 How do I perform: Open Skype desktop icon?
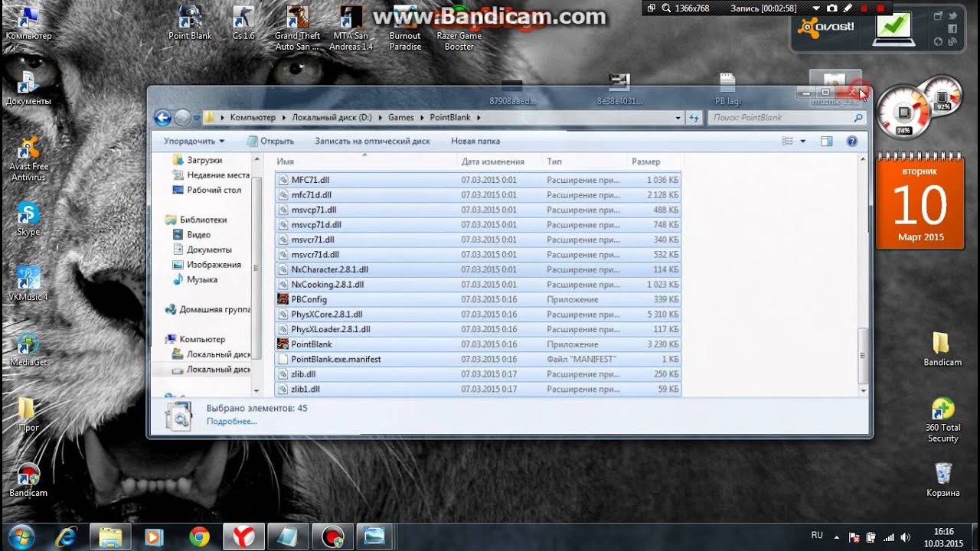[x=28, y=219]
